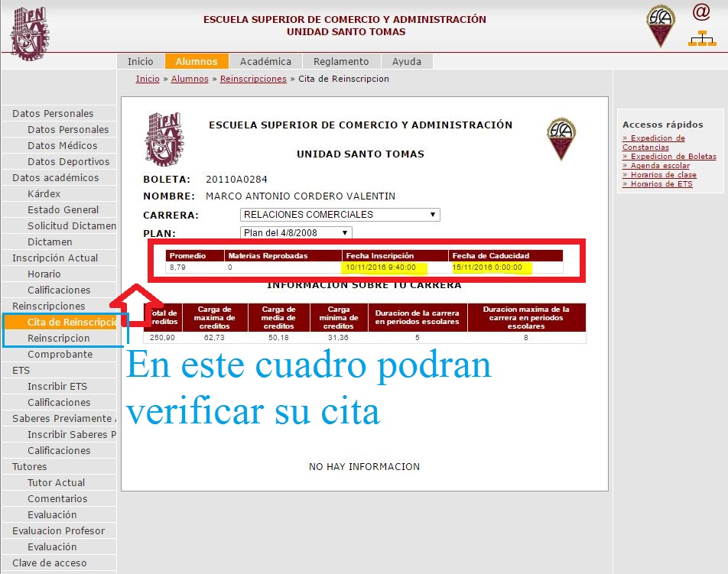Open the Horarios de ETS quick link

[x=658, y=184]
